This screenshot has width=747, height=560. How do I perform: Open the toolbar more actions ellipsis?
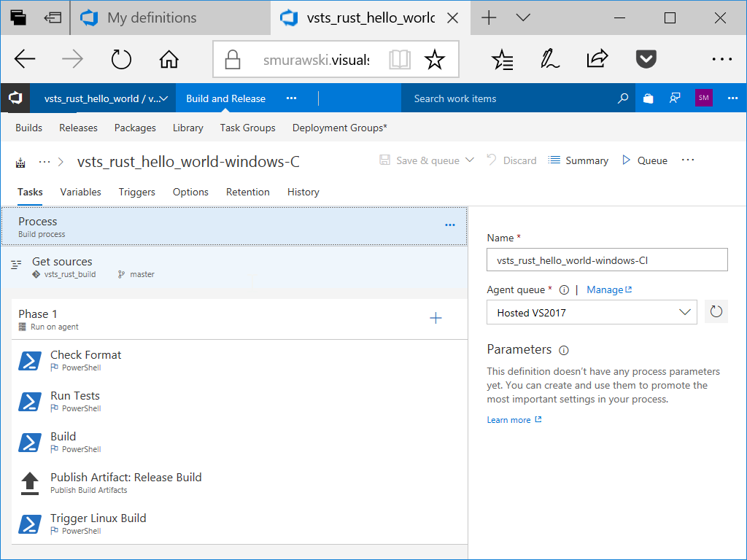pyautogui.click(x=688, y=160)
